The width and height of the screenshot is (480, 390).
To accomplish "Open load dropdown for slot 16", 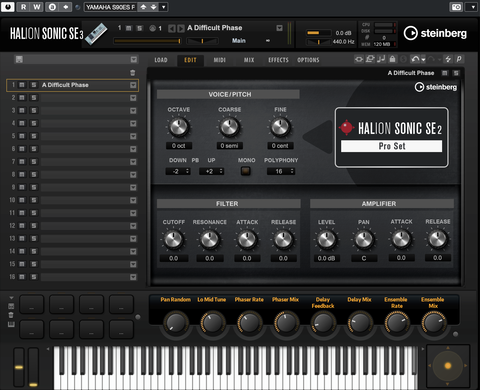I will (133, 277).
